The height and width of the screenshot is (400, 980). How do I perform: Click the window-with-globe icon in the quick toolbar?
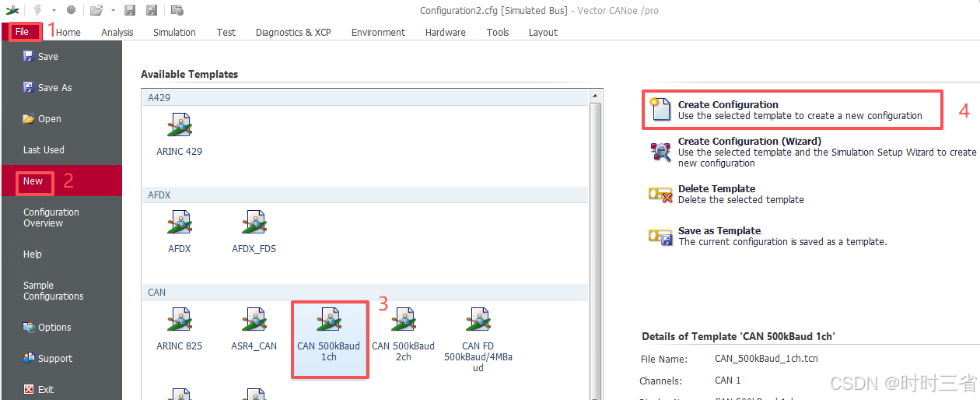pos(177,10)
